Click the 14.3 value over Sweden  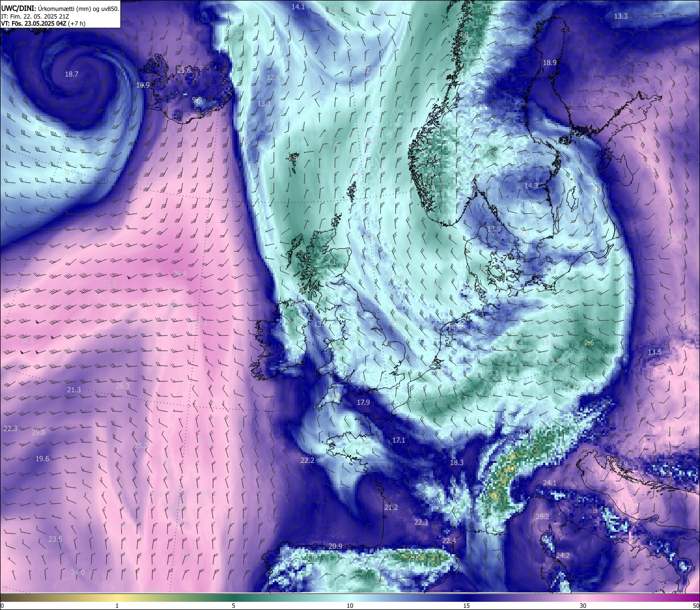[531, 185]
